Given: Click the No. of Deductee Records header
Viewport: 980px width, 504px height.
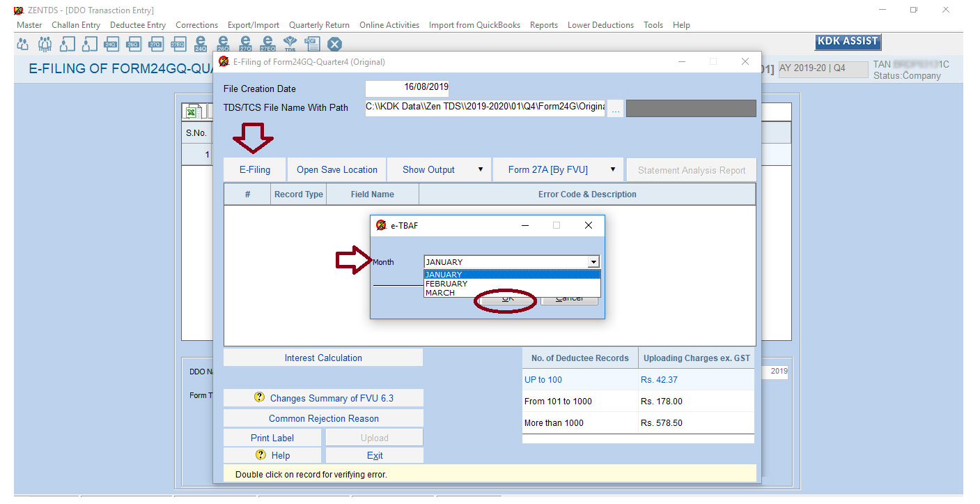Looking at the screenshot, I should (x=580, y=358).
